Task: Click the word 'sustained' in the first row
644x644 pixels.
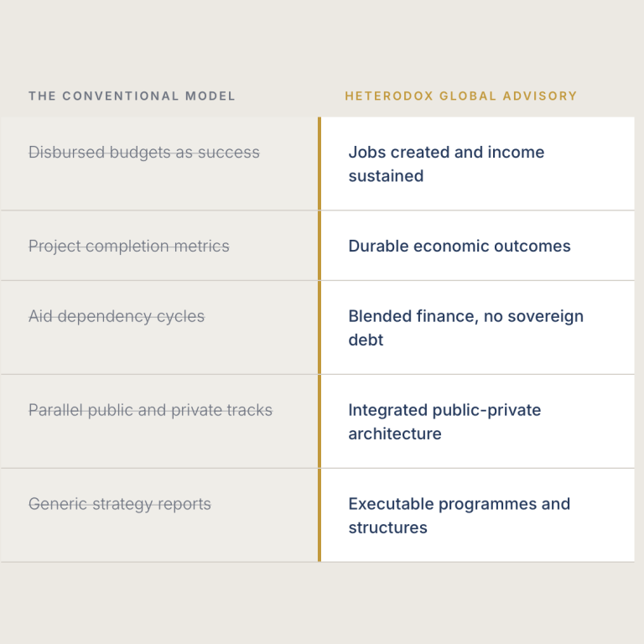Action: click(386, 176)
